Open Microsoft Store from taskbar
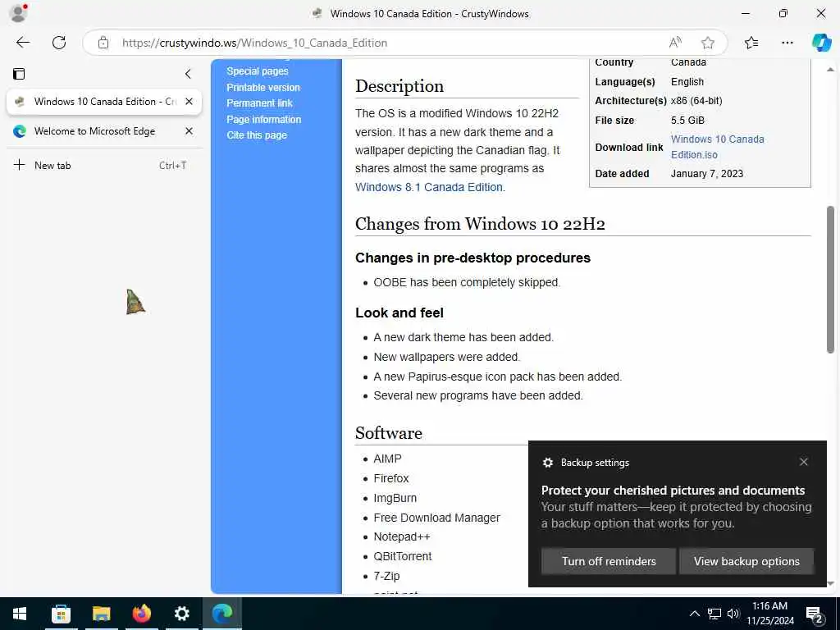 pyautogui.click(x=61, y=614)
